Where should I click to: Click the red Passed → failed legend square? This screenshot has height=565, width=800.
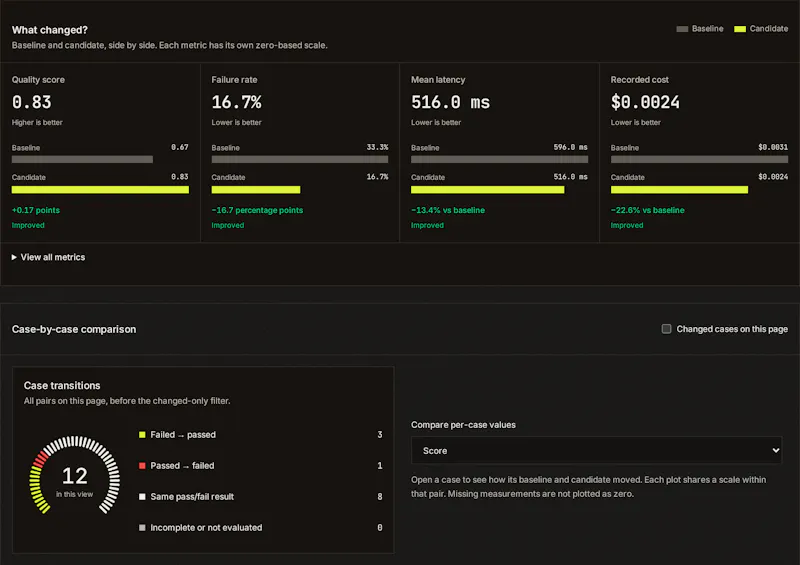pos(142,465)
